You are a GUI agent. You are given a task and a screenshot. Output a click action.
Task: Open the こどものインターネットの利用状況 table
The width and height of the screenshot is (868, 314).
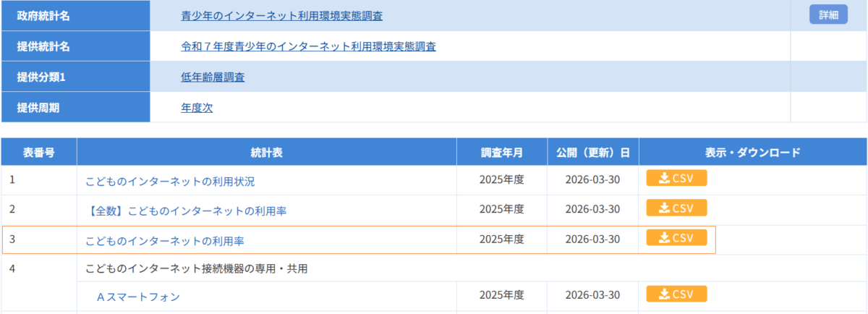[170, 181]
